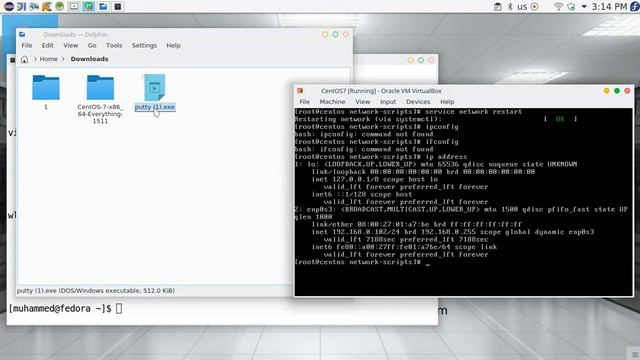This screenshot has height=360, width=640.
Task: Click the 'inet 192.168.0.102/24' line in VM
Action: click(453, 232)
